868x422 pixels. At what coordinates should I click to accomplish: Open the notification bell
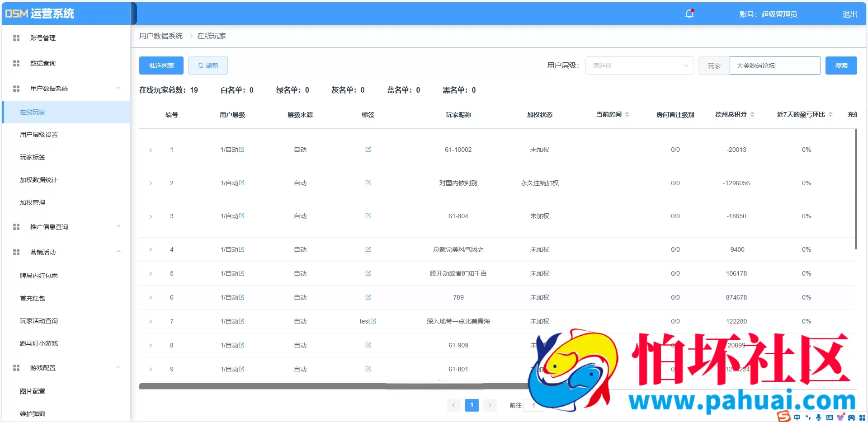click(x=689, y=14)
